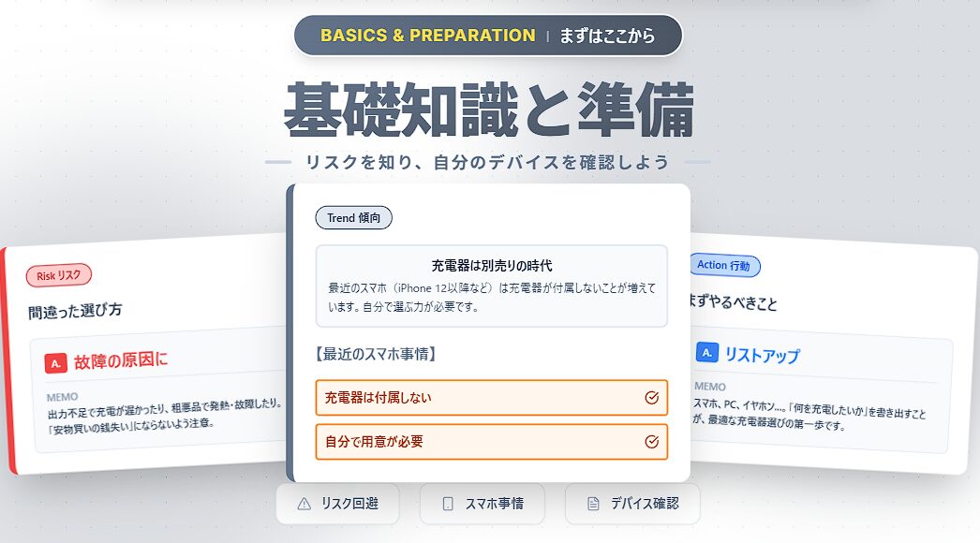Click the BASICS & PREPARATION badge text
Screen dimensions: 980x543
click(x=427, y=36)
